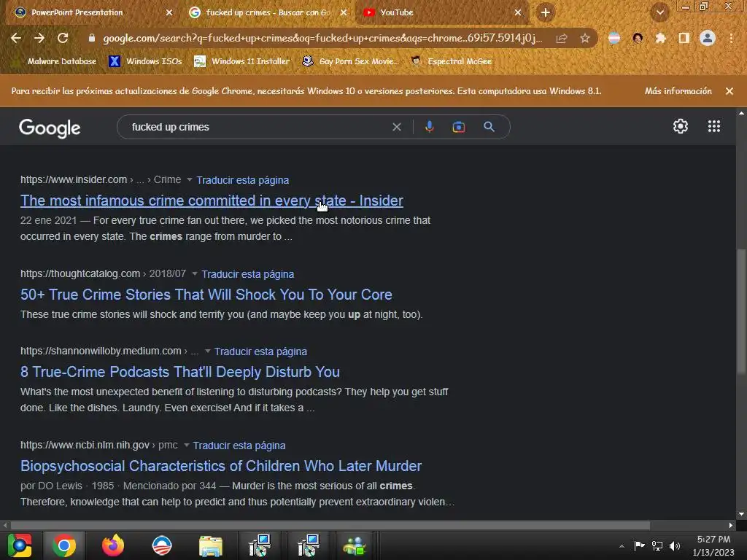Click the address bar URL
The height and width of the screenshot is (560, 747).
pyautogui.click(x=322, y=38)
